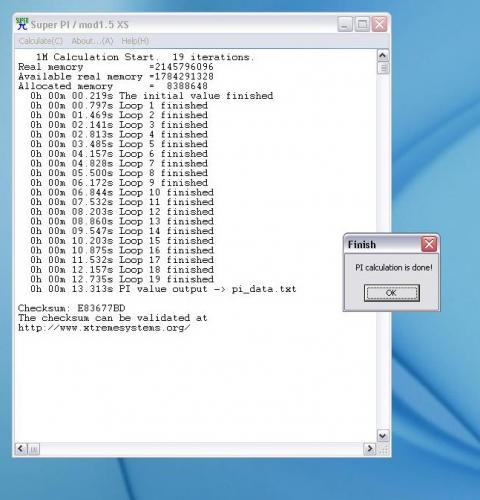
Task: Click the 'Loop 19 finished' line
Action: pos(122,279)
